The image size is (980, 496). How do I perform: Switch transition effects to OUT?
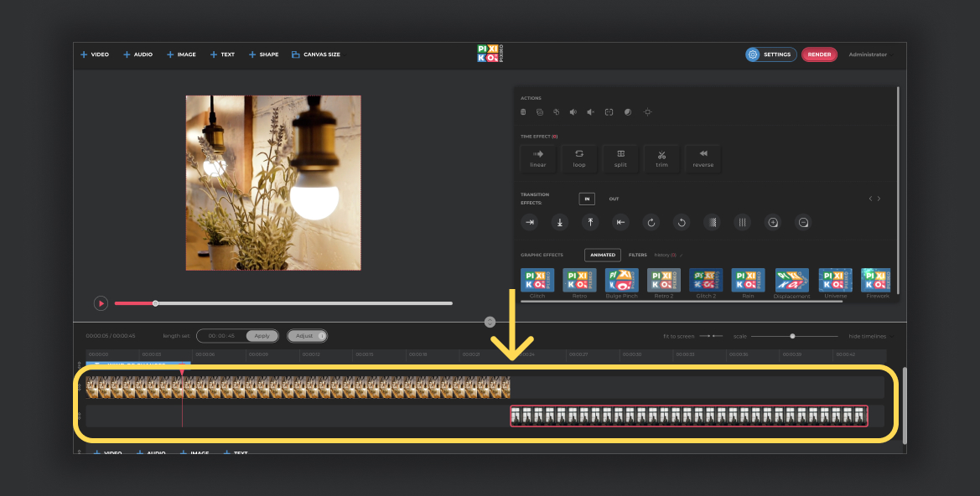click(x=614, y=199)
